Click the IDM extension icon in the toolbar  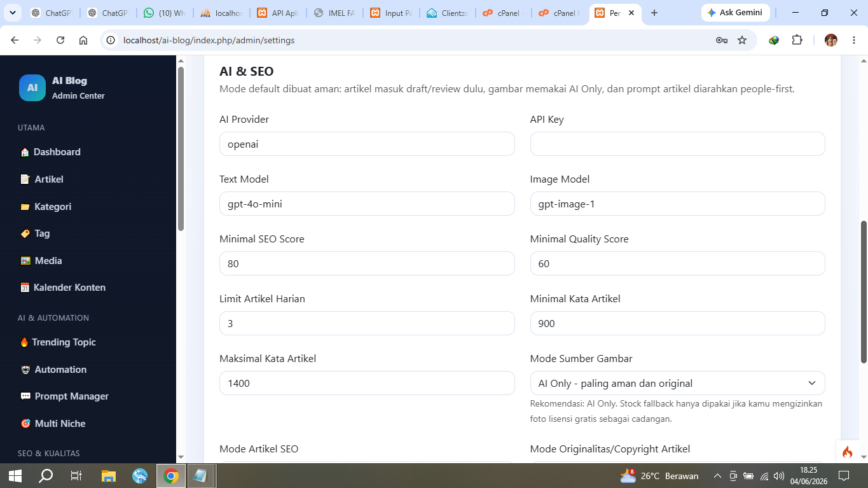[x=774, y=40]
